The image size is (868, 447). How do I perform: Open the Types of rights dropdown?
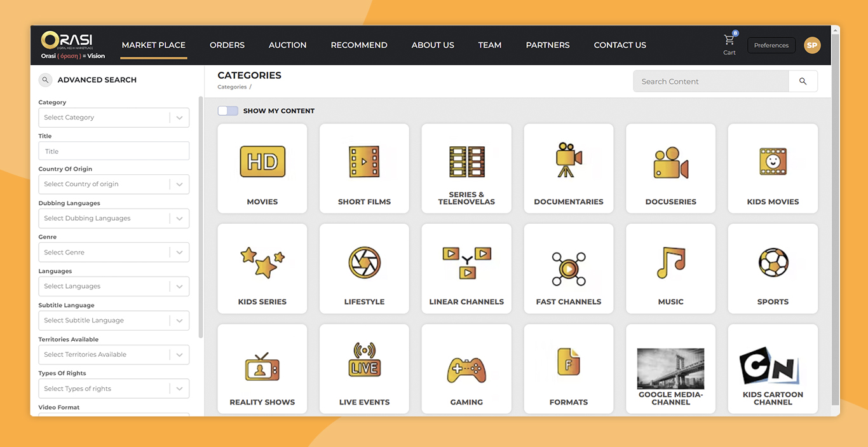point(114,389)
